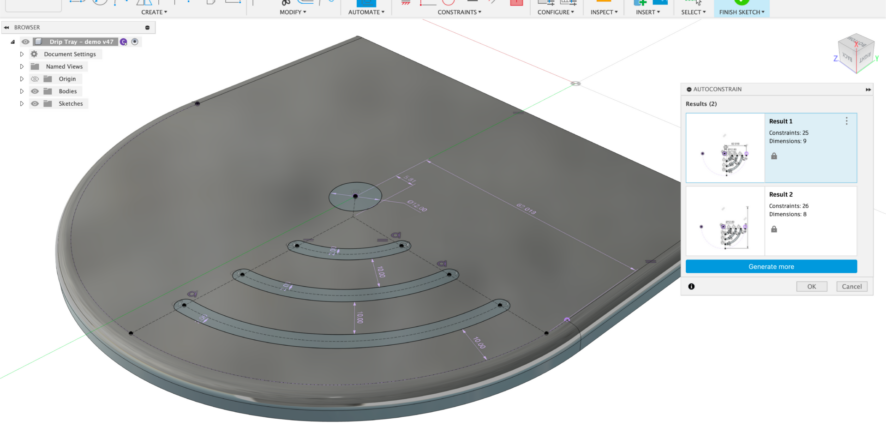Image resolution: width=886 pixels, height=439 pixels.
Task: Toggle Sketches folder visibility eye
Action: tap(34, 104)
